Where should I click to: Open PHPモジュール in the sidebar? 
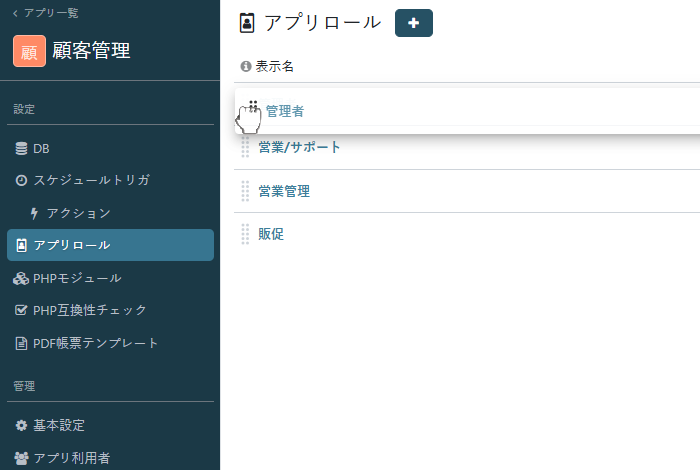click(x=77, y=278)
